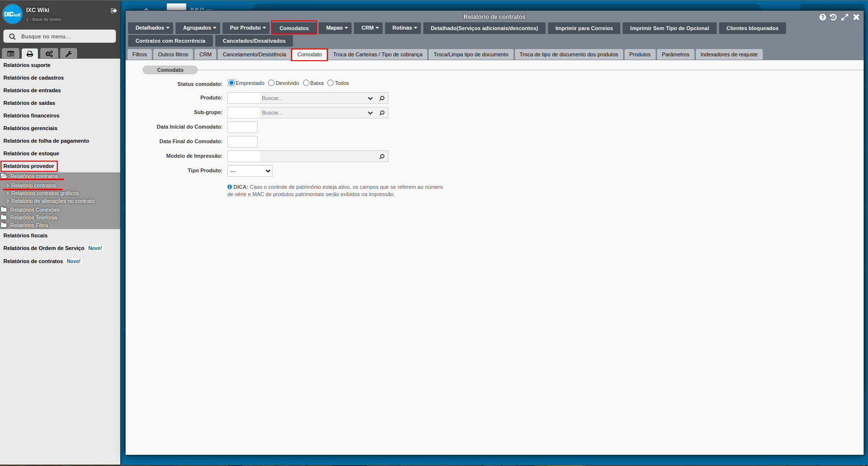Open Relatórios financeiros in sidebar

coord(31,116)
